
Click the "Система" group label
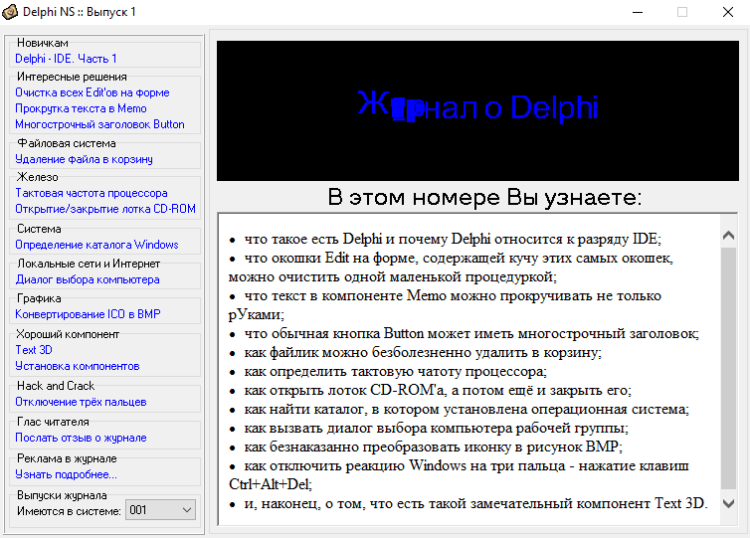coord(39,229)
